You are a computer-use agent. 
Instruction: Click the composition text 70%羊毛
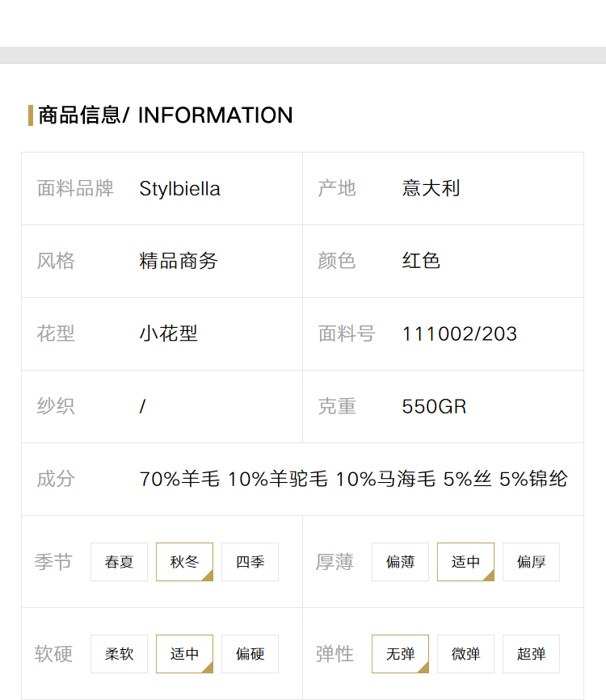179,479
